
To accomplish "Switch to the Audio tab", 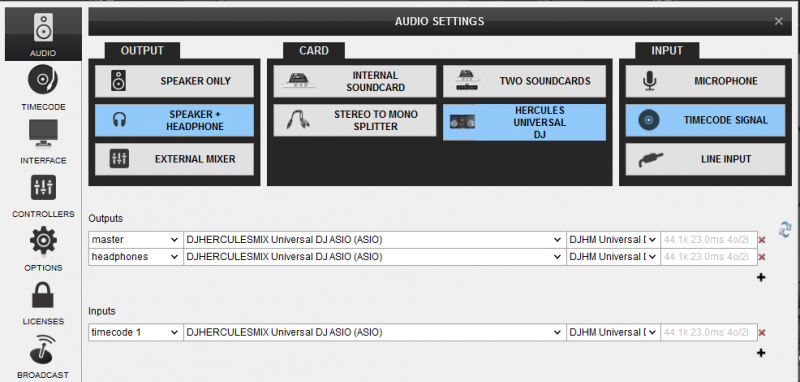I will click(43, 34).
